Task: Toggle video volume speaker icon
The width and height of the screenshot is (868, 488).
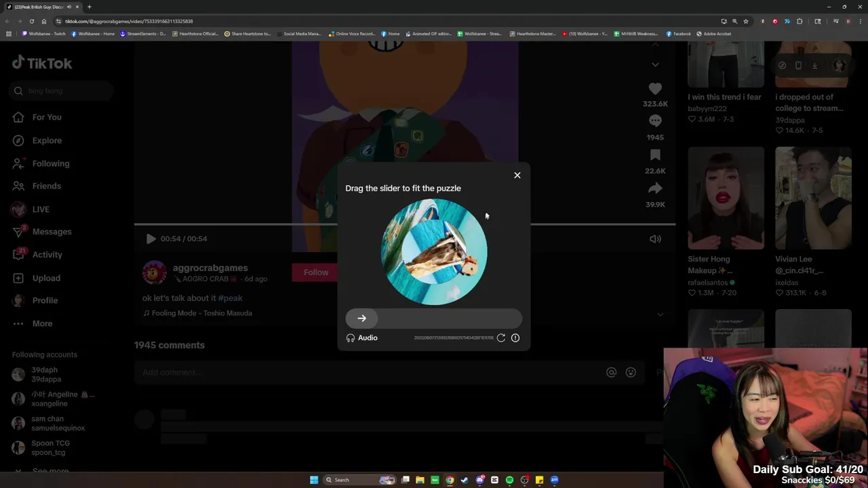Action: [x=655, y=239]
